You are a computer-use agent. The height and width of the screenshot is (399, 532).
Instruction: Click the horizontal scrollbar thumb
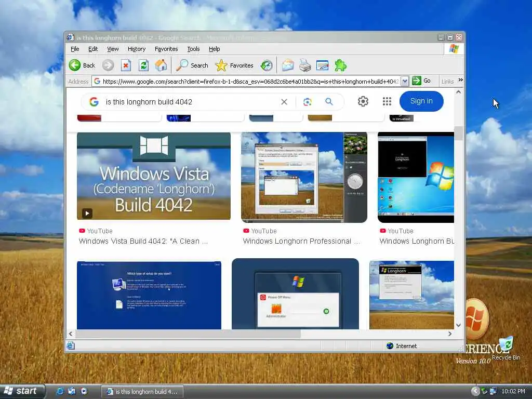click(188, 334)
